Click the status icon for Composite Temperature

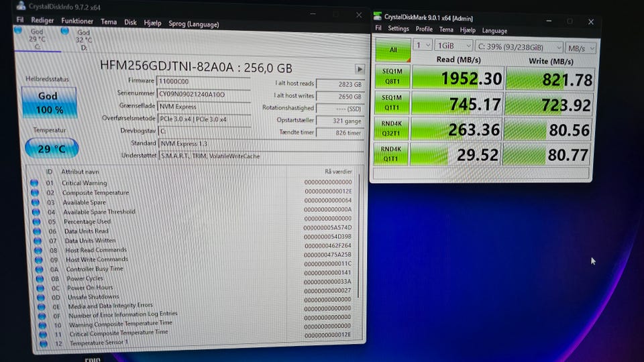35,192
